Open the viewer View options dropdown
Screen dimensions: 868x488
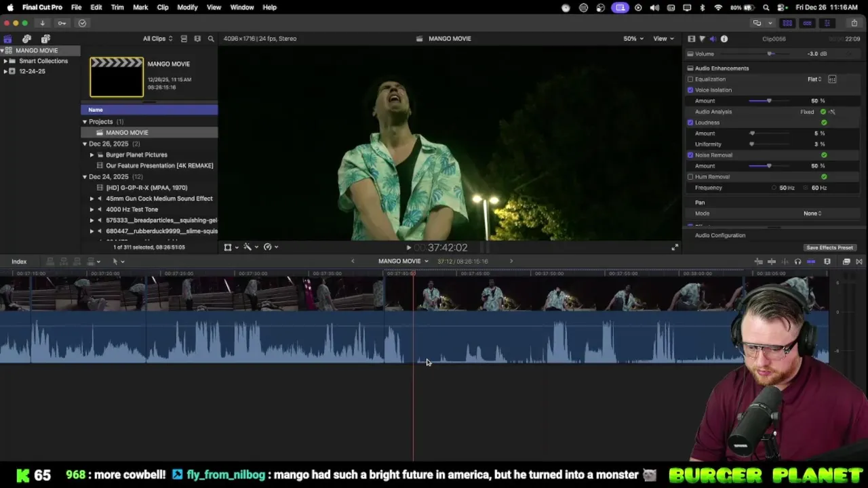click(x=663, y=39)
